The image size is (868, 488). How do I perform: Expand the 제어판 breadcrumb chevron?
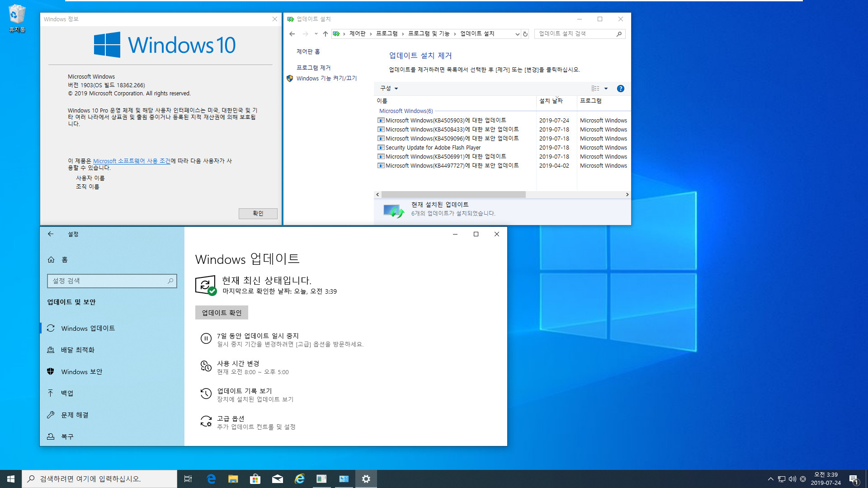(371, 34)
